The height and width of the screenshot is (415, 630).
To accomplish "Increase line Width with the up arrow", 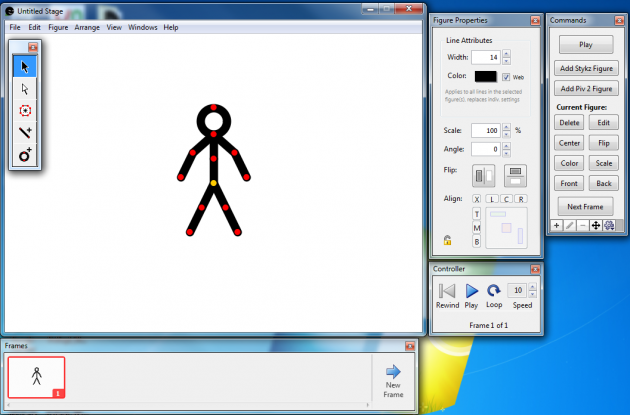I will coord(507,53).
